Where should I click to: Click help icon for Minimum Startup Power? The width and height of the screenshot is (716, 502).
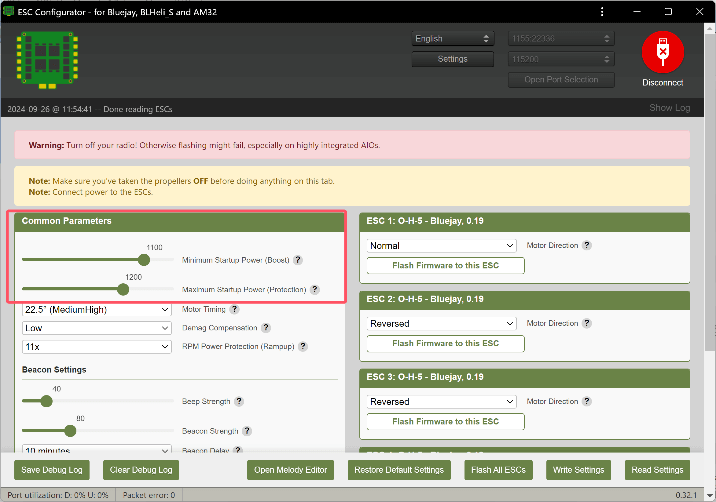298,260
